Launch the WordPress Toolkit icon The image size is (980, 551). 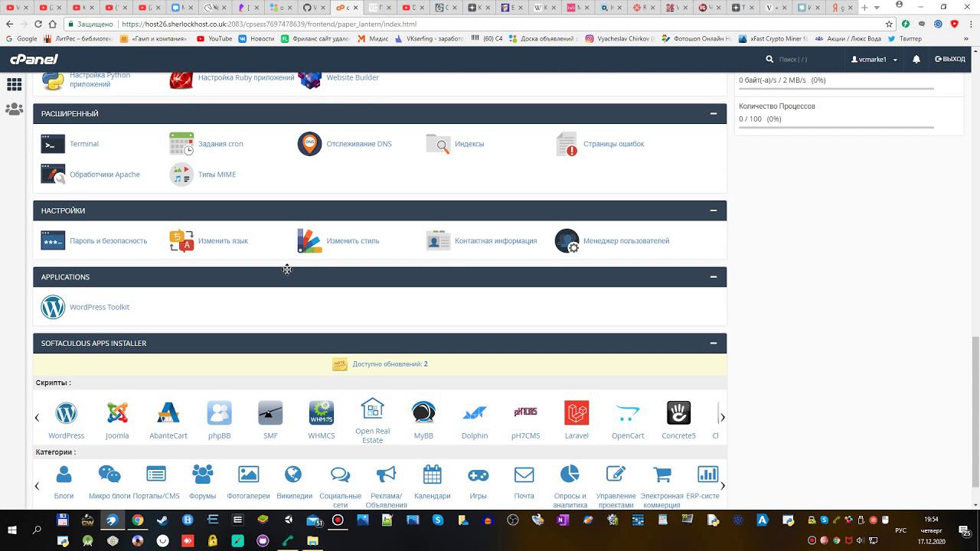coord(53,307)
